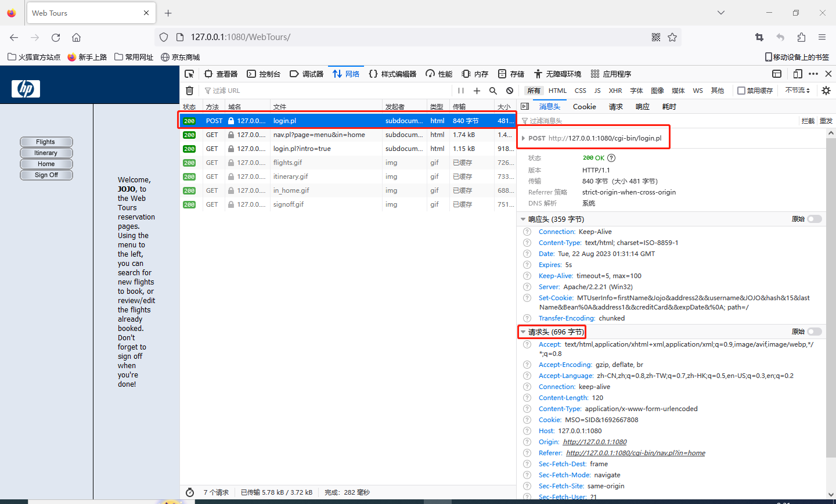Select the nav.pl?page=menu&in=home request row
The width and height of the screenshot is (836, 504).
[x=348, y=135]
